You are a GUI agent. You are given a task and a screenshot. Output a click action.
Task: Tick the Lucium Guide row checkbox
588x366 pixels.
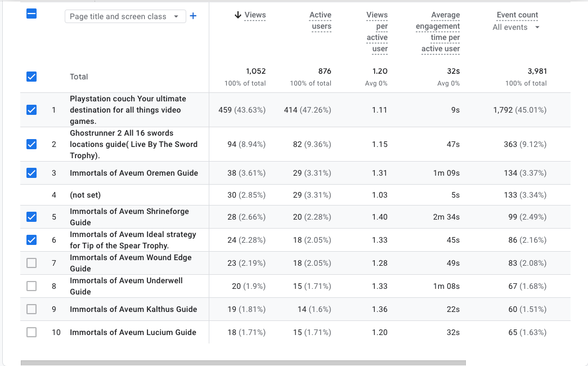coord(32,332)
